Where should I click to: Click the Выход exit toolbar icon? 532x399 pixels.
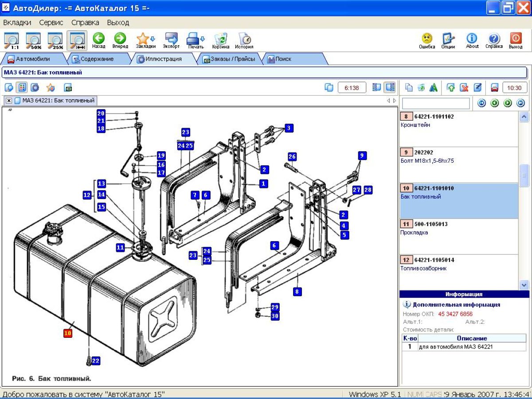(516, 40)
